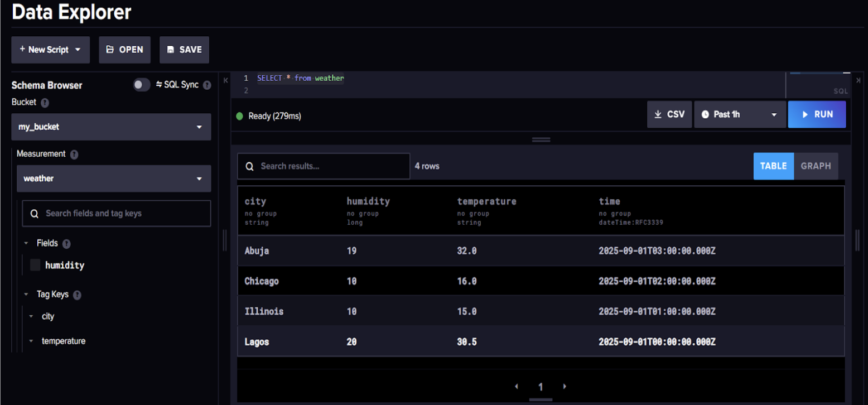Check the humidity field checkbox
Viewport: 868px width, 405px height.
click(35, 265)
